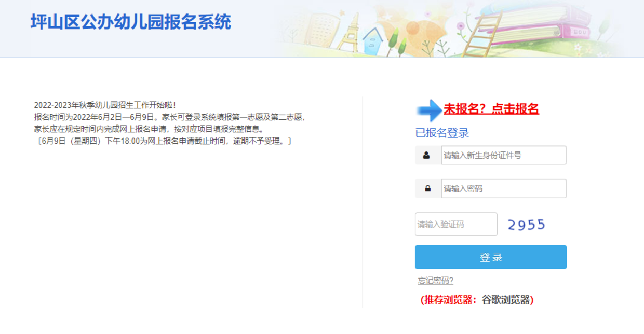Viewport: 644px width, 334px height.
Task: Click the blue arrow pointing to registration link
Action: (428, 110)
